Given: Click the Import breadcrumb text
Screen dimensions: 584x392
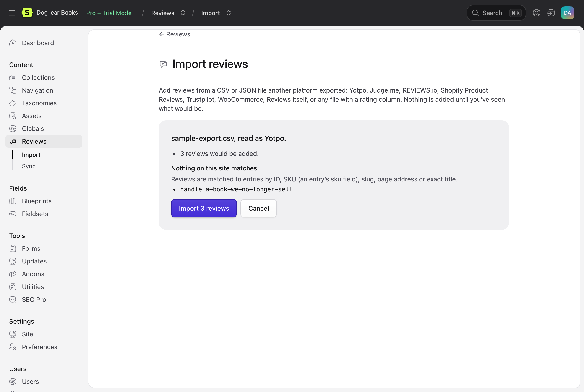Looking at the screenshot, I should point(210,13).
